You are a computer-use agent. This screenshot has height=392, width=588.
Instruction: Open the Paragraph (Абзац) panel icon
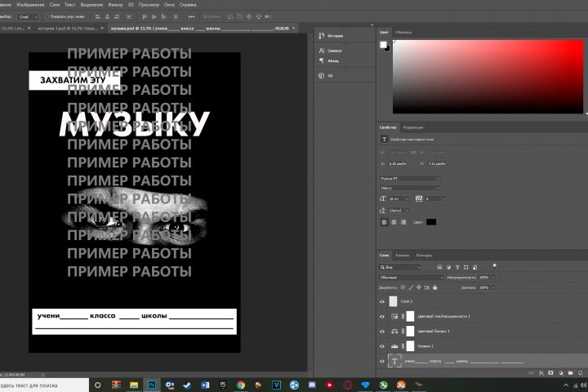pyautogui.click(x=322, y=60)
